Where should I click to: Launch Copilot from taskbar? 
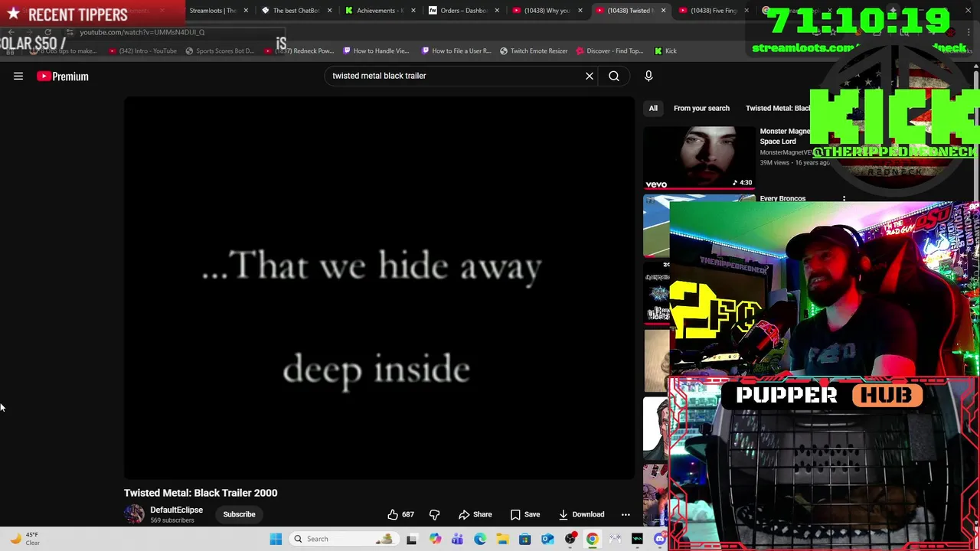(x=435, y=539)
